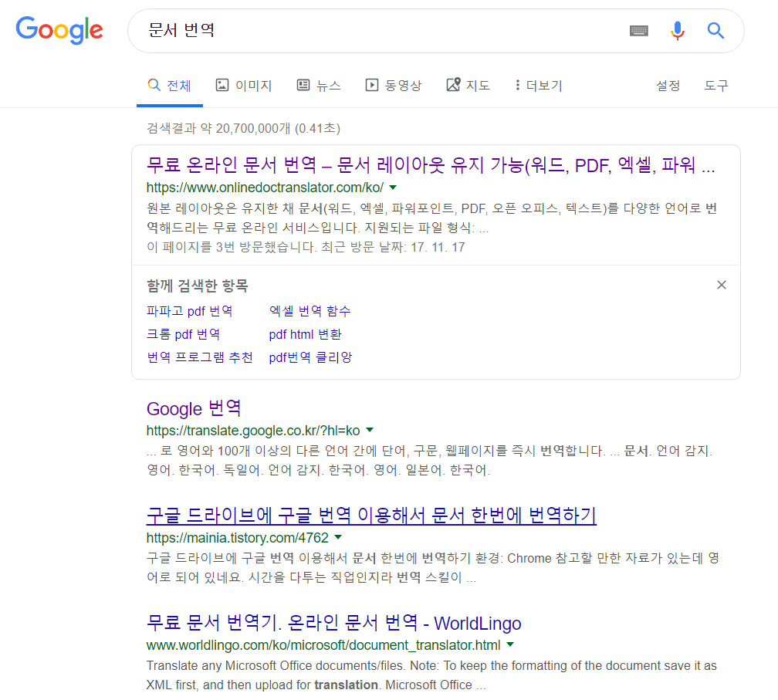This screenshot has height=700, width=778.
Task: Open 설정 options
Action: pyautogui.click(x=668, y=86)
